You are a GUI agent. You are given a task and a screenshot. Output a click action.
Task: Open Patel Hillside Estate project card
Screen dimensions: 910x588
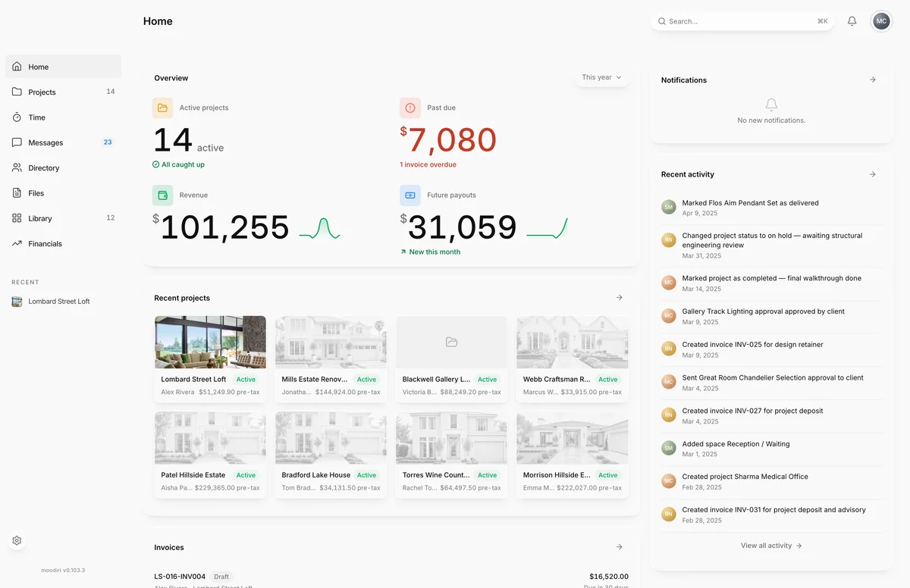tap(210, 455)
